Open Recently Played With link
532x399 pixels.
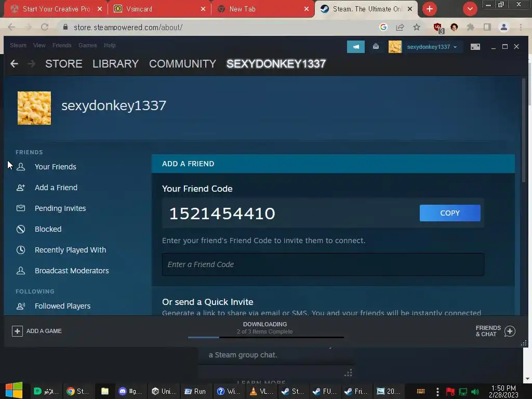click(70, 250)
